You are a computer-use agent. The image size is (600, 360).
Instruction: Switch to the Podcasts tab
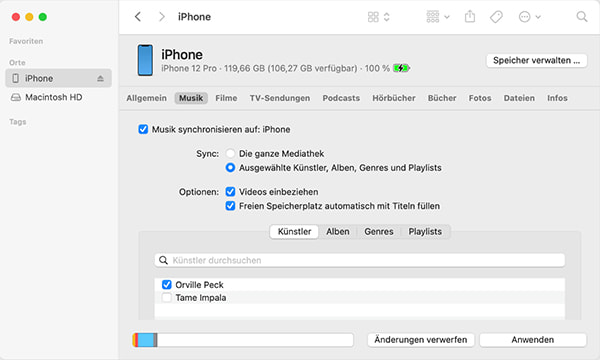pos(341,98)
